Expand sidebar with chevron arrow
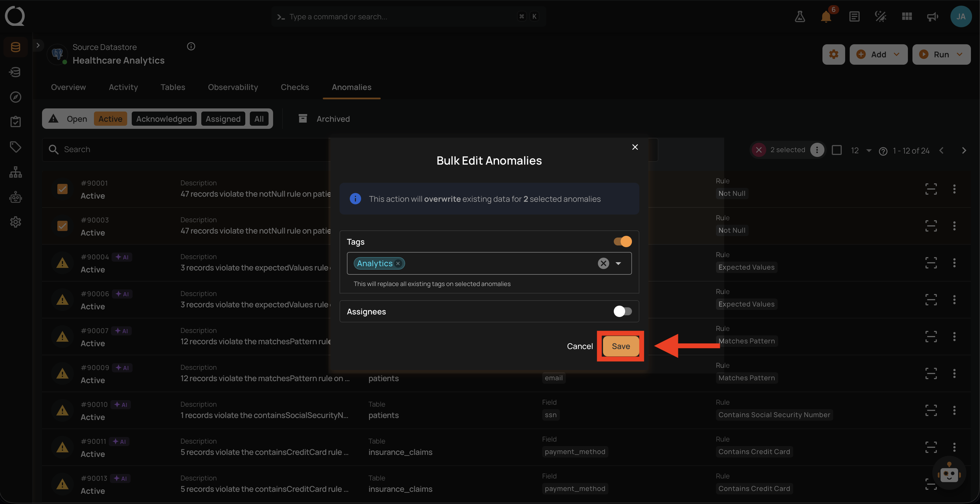Viewport: 980px width, 504px height. pos(38,45)
